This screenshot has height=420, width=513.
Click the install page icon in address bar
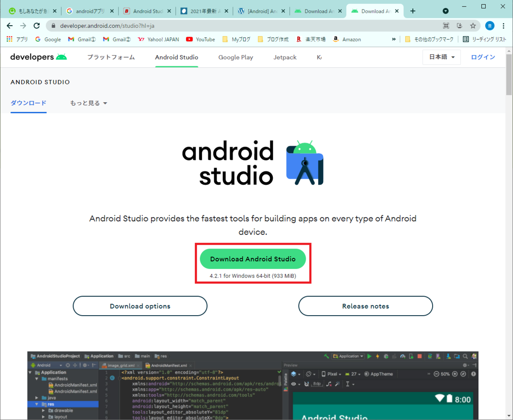pyautogui.click(x=460, y=26)
